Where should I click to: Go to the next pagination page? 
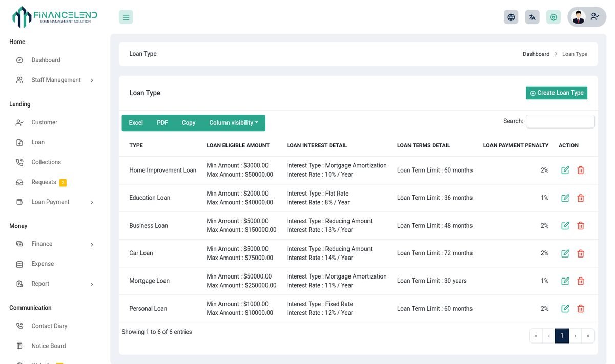coord(576,336)
